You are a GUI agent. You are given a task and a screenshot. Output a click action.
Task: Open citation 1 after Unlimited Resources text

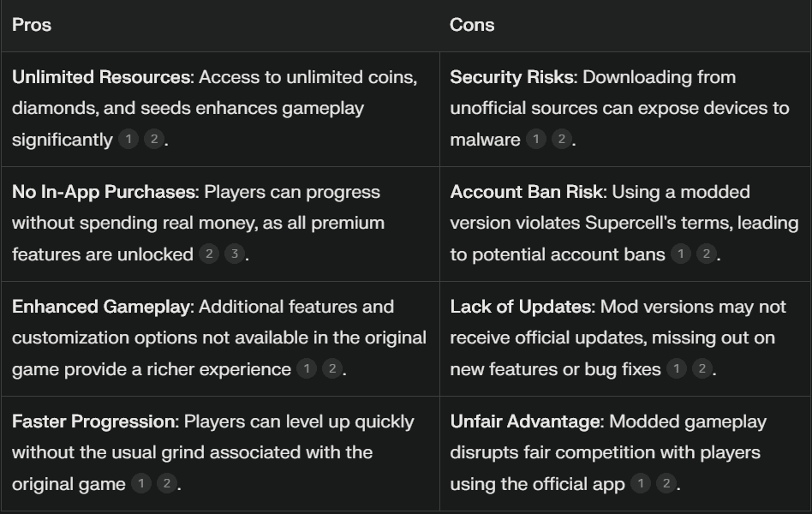[128, 139]
